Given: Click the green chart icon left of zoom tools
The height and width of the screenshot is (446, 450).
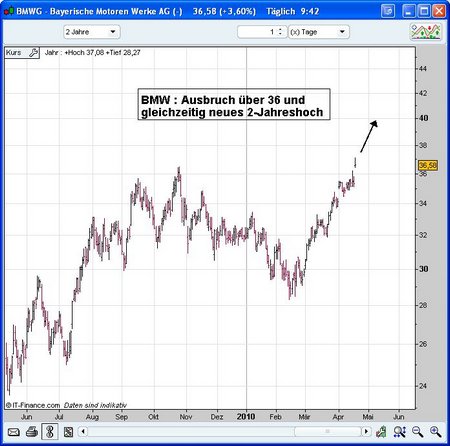Looking at the screenshot, I should pos(381,432).
